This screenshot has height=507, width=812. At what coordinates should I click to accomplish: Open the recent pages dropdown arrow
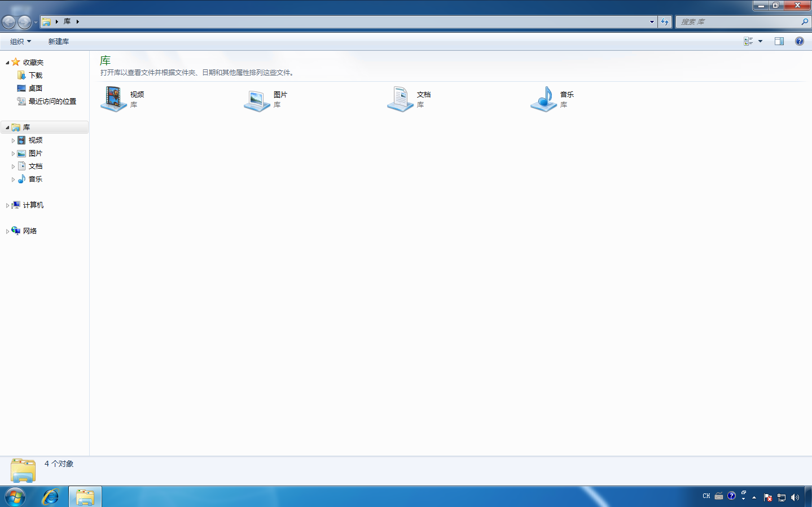[x=36, y=23]
